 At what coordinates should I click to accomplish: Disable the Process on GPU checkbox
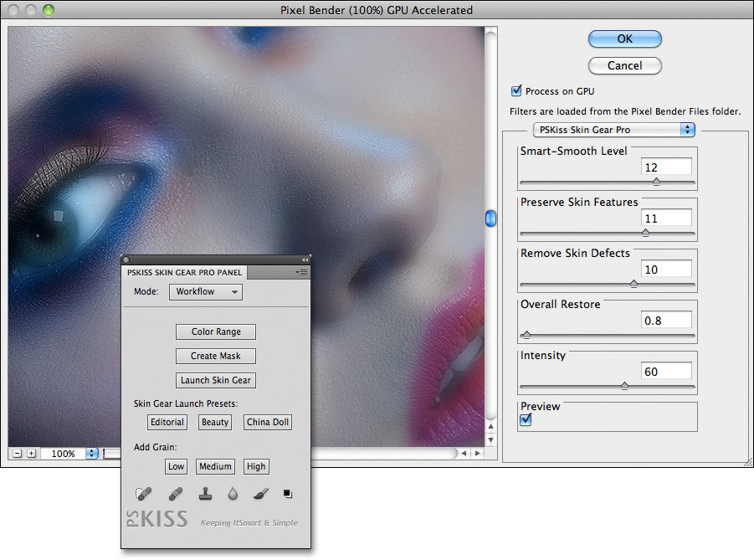516,91
